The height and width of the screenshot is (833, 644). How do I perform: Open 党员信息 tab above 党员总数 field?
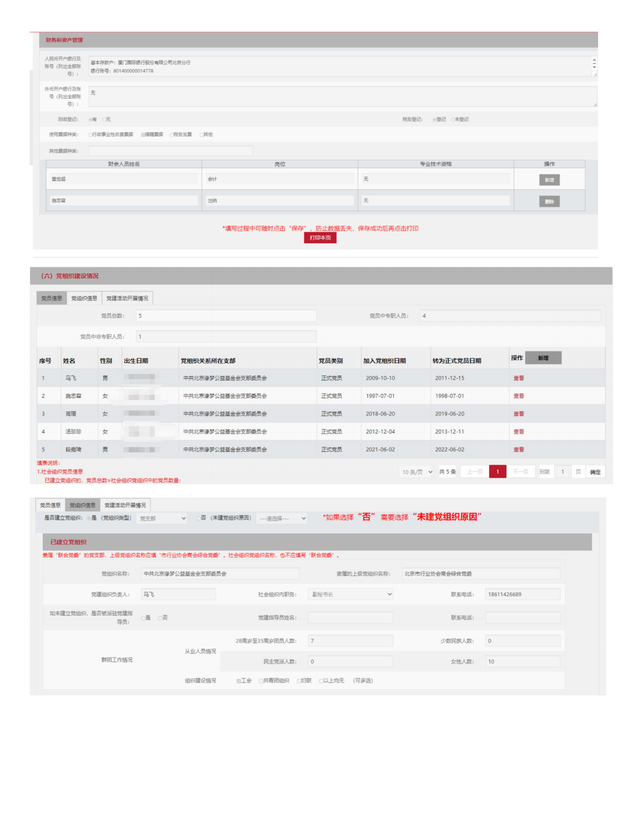(x=52, y=298)
